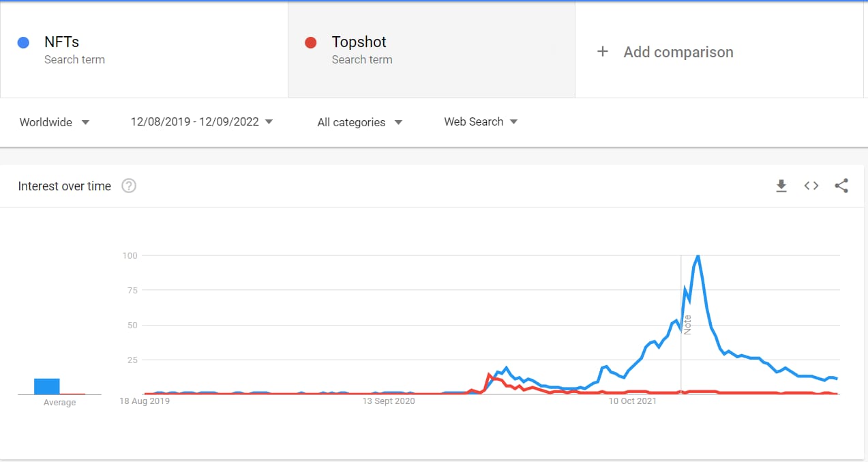Expand the All categories dropdown
This screenshot has height=462, width=868.
point(359,122)
